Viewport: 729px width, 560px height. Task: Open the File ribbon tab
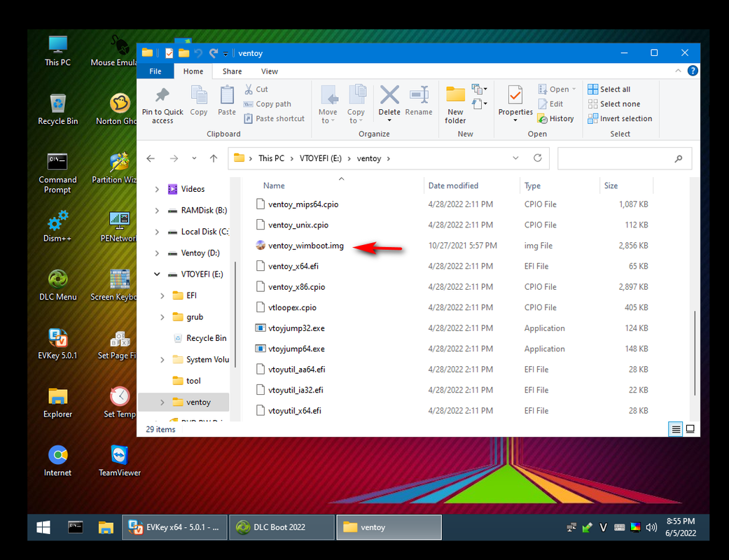(155, 71)
